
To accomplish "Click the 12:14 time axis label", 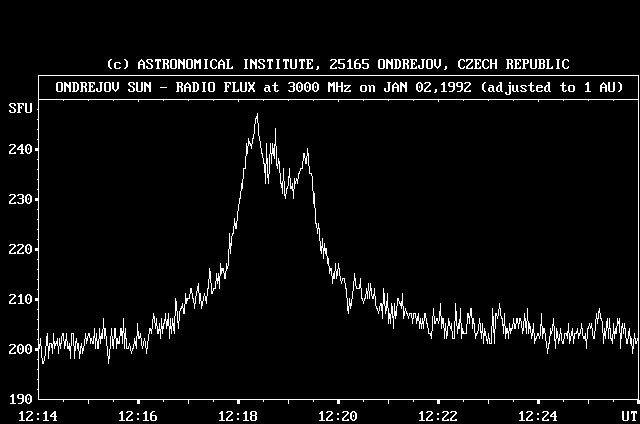I will point(38,414).
